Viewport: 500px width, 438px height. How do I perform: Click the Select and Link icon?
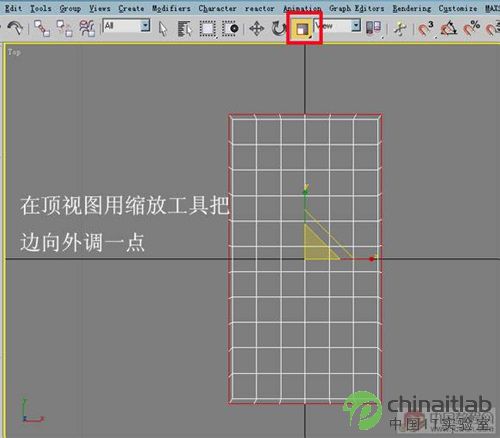point(42,28)
